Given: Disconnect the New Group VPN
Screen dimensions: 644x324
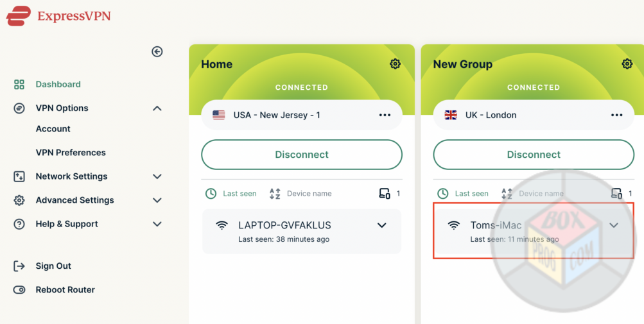Looking at the screenshot, I should click(x=534, y=155).
